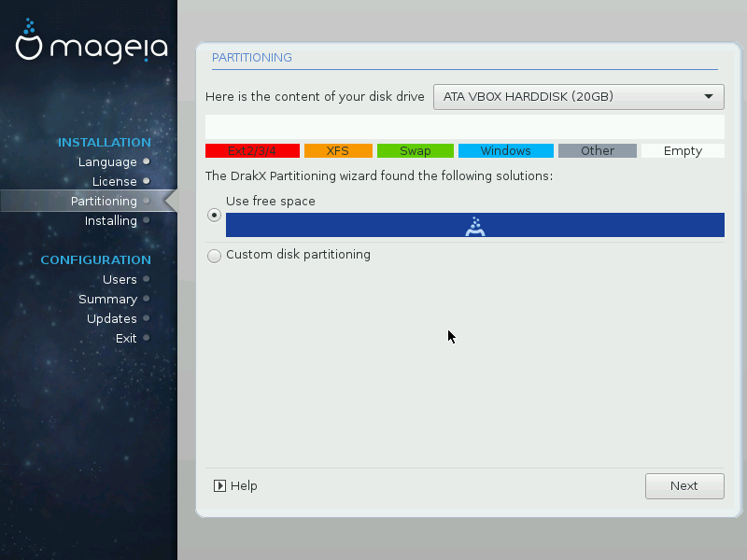Click the Updates step in sidebar
Viewport: 747px width, 560px height.
(x=111, y=319)
